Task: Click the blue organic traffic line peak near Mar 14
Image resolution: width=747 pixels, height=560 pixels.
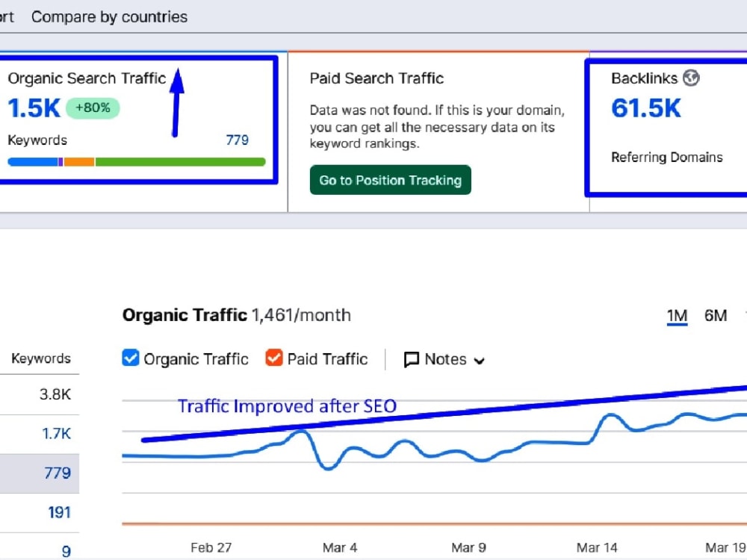Action: coord(610,416)
